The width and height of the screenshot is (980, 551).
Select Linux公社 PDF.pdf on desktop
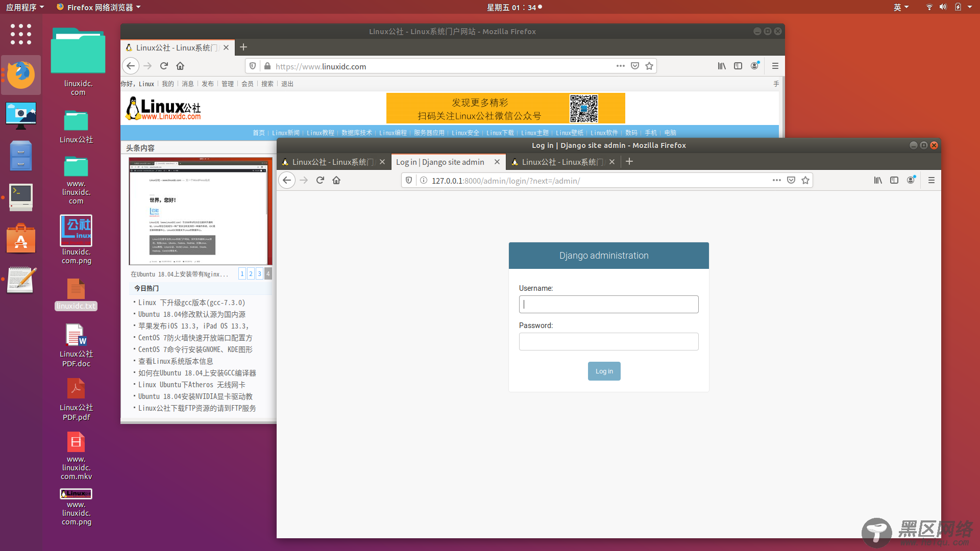coord(76,399)
